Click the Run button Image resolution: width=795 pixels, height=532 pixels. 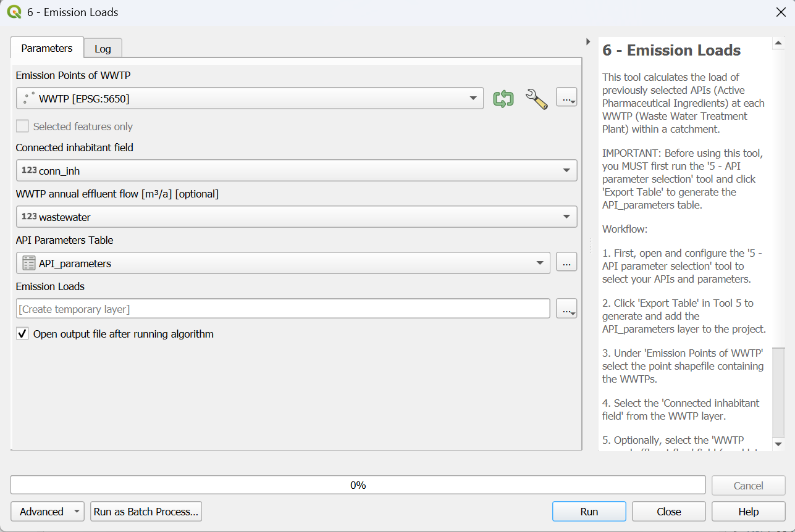click(589, 512)
